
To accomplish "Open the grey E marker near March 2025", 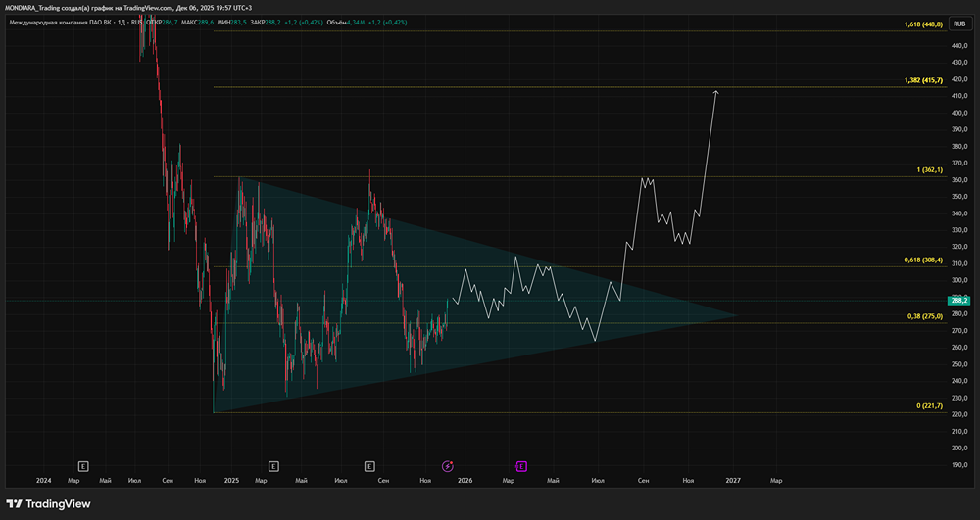I will [x=272, y=466].
